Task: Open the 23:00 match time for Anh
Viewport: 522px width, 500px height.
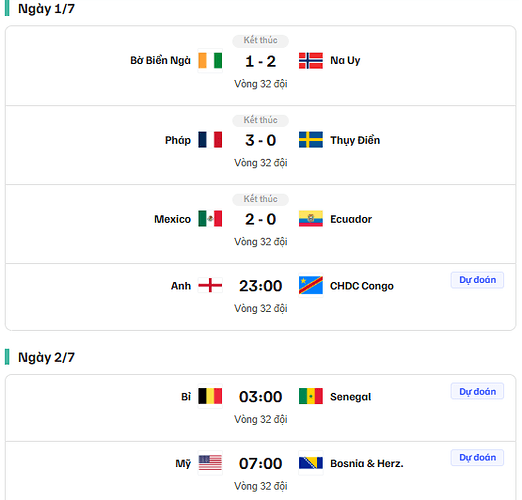Action: pos(260,286)
